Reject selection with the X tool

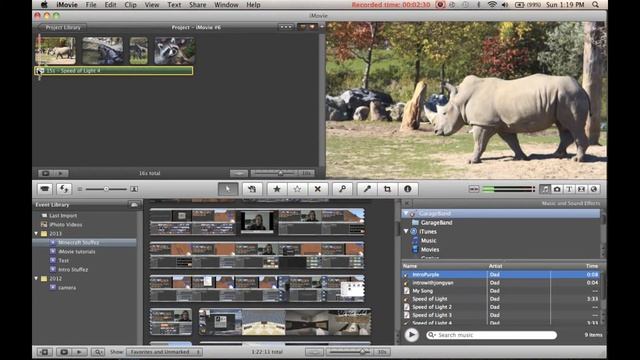(x=318, y=189)
